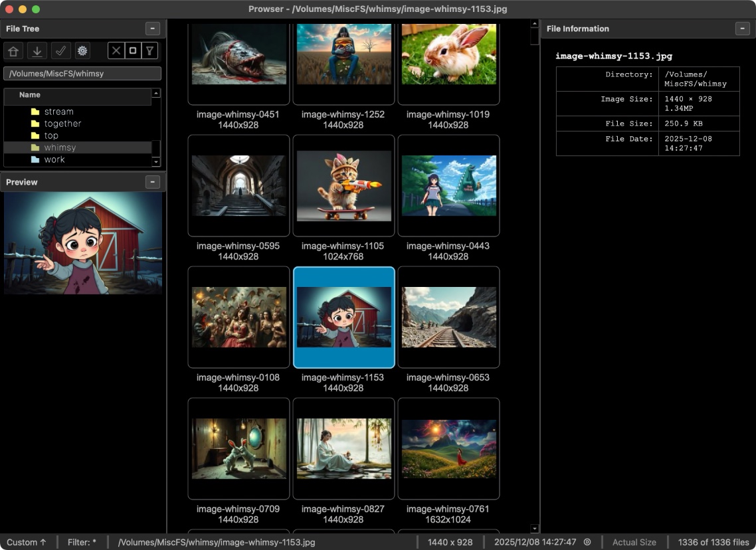Viewport: 756px width, 550px height.
Task: Open the settings gear in the File Tree toolbar
Action: tap(82, 50)
